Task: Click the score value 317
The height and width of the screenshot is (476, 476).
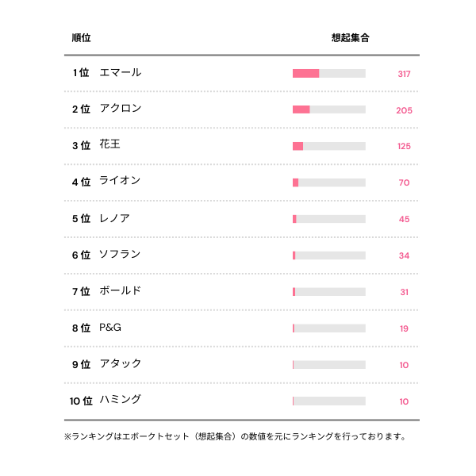Action: (404, 74)
